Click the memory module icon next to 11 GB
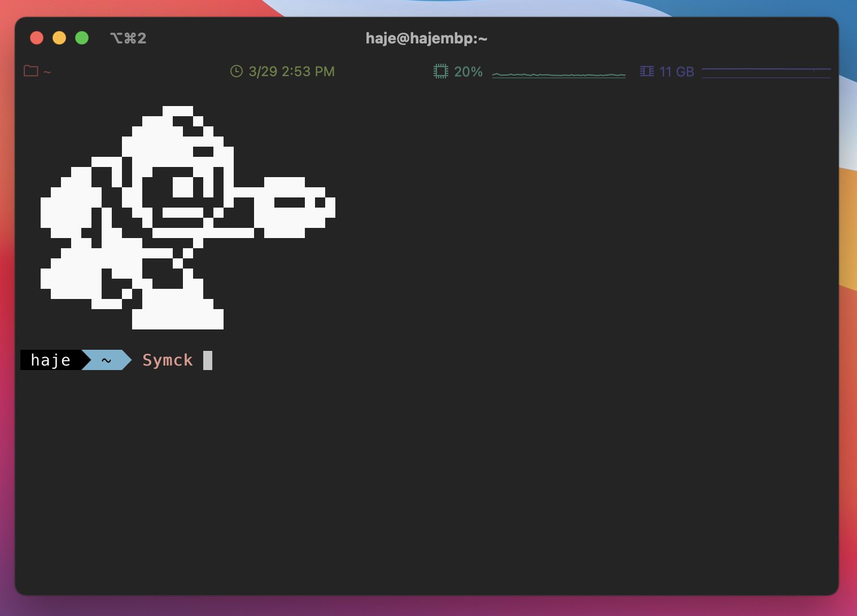857x616 pixels. pyautogui.click(x=647, y=71)
